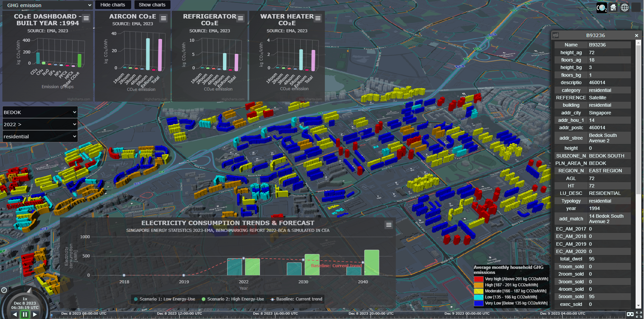
Task: Click the High orange legend swatch
Action: 479,285
